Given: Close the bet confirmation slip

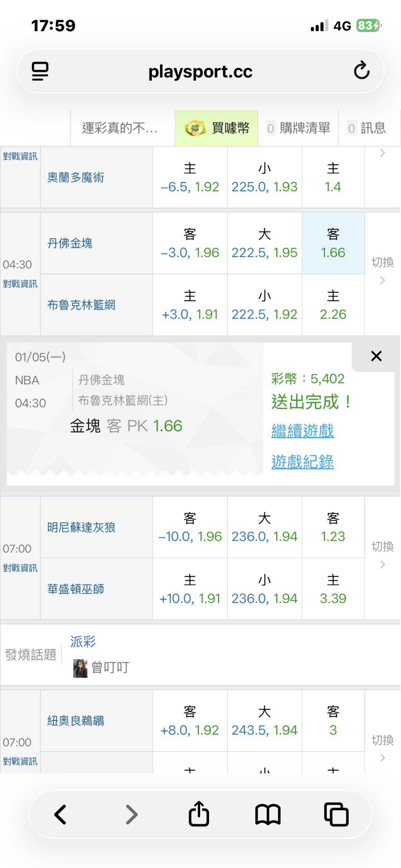Looking at the screenshot, I should click(376, 356).
